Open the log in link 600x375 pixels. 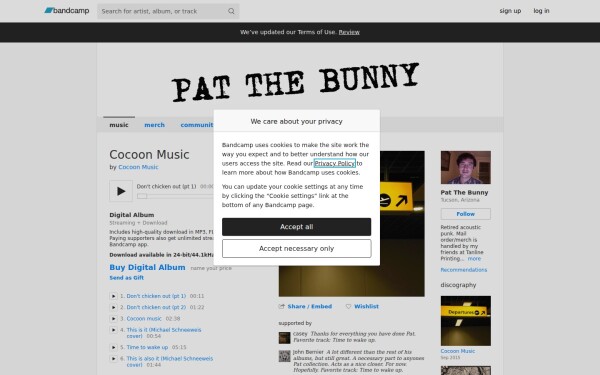pyautogui.click(x=541, y=11)
